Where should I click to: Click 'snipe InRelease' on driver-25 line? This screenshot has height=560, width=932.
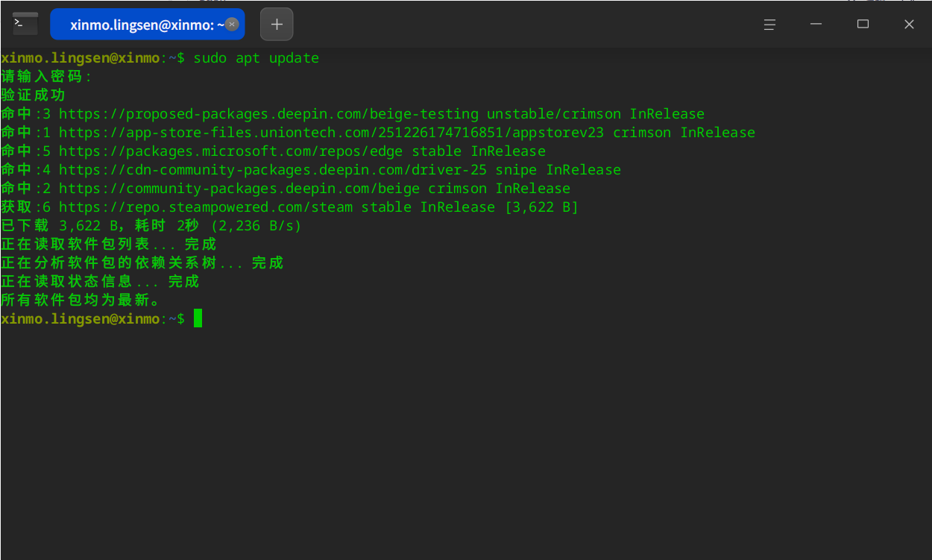click(x=558, y=170)
